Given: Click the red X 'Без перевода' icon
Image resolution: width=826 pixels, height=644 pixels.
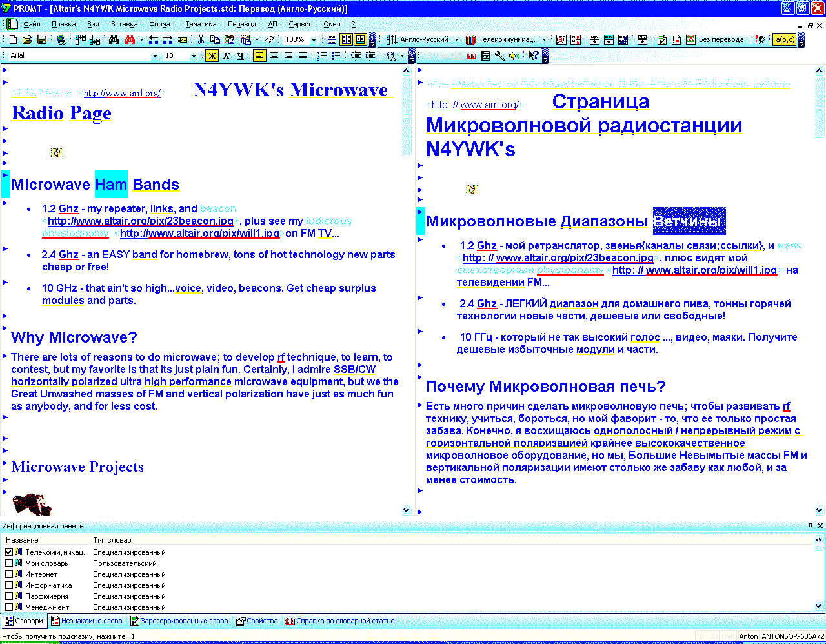Looking at the screenshot, I should (691, 39).
